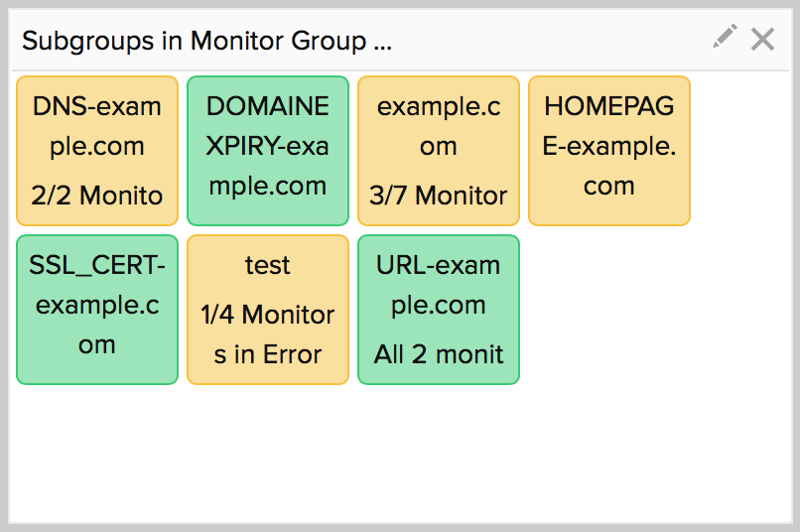
Task: Click "Monitor Group" in the widget title
Action: 278,41
